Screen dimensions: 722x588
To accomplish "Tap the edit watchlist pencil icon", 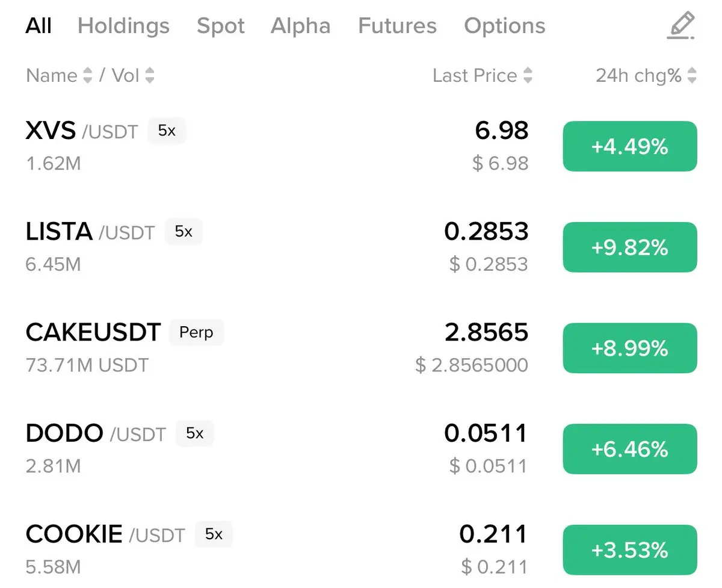I will pyautogui.click(x=681, y=26).
